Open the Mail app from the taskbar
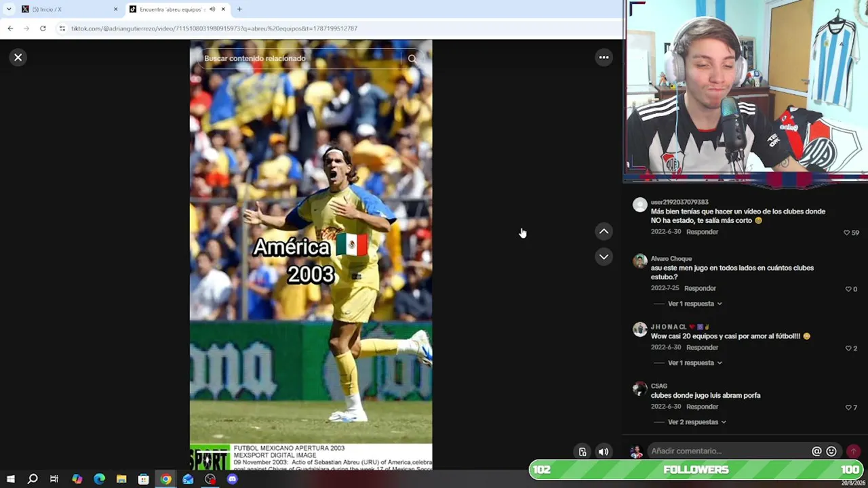Image resolution: width=868 pixels, height=488 pixels. coord(188,479)
